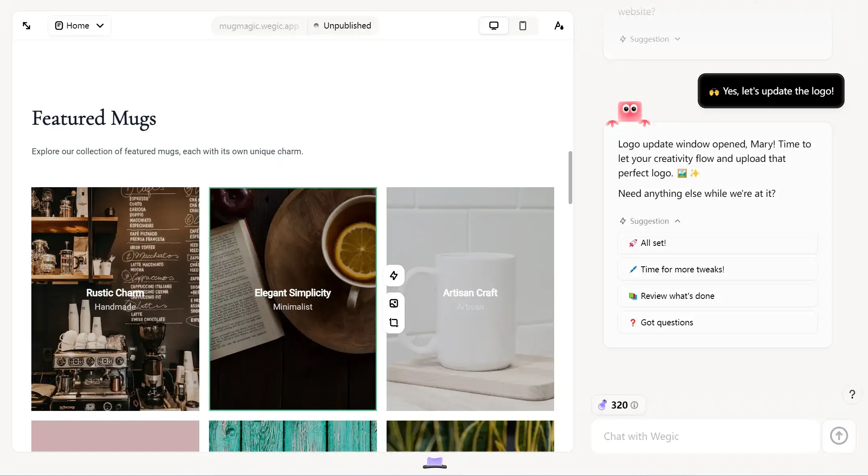
Task: Select the mobile preview mode icon
Action: coord(522,25)
